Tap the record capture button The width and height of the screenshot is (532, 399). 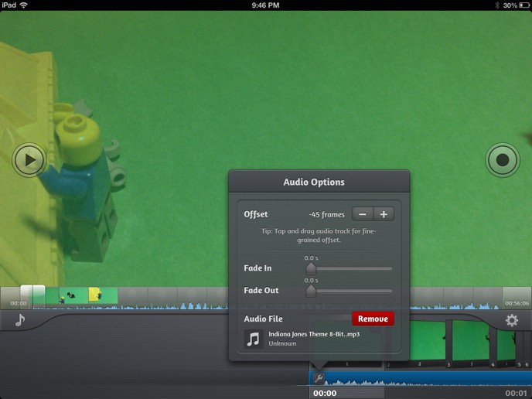click(x=502, y=160)
